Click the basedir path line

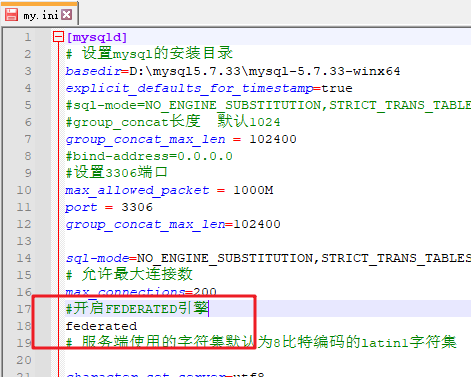(x=233, y=71)
